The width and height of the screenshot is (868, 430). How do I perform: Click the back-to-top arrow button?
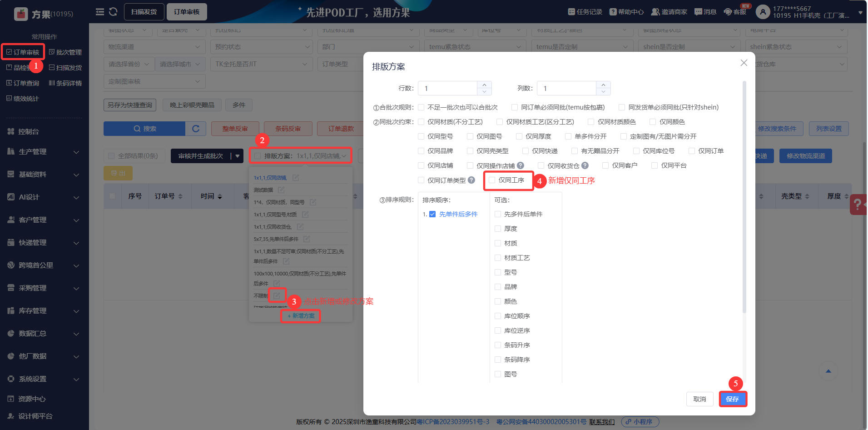point(828,371)
